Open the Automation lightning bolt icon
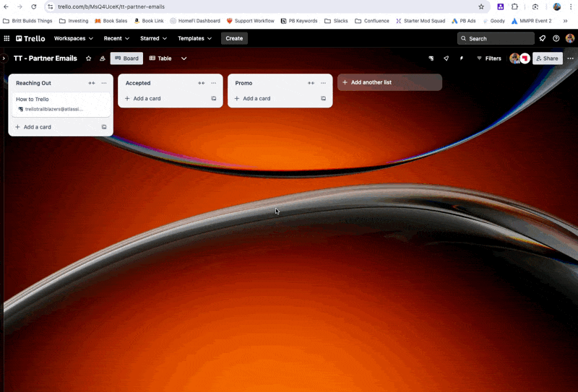The image size is (578, 392). (461, 58)
